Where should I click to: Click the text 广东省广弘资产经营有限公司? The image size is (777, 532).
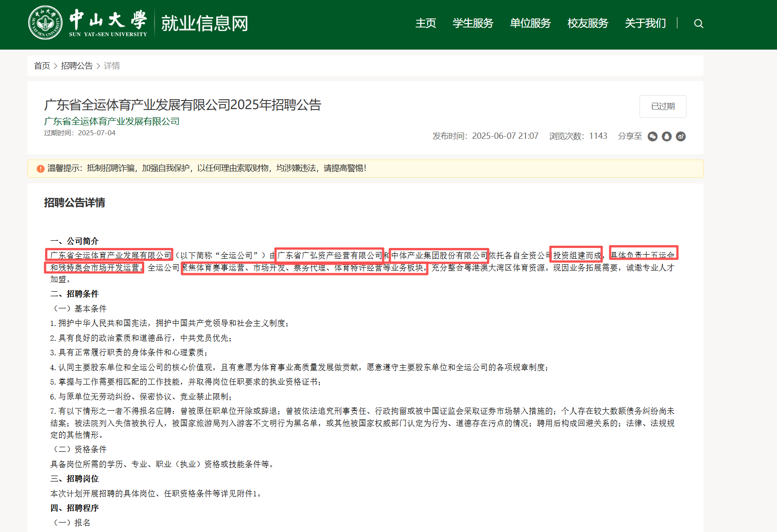click(330, 256)
